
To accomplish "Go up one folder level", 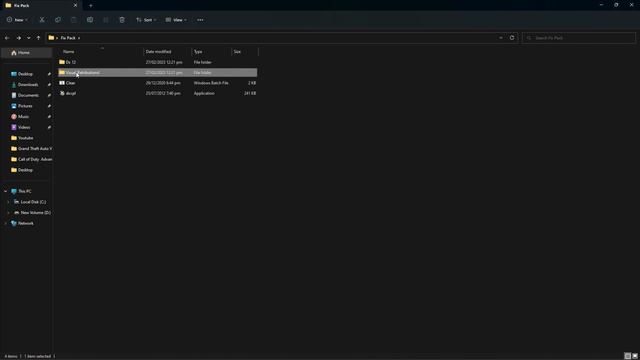I will 38,38.
